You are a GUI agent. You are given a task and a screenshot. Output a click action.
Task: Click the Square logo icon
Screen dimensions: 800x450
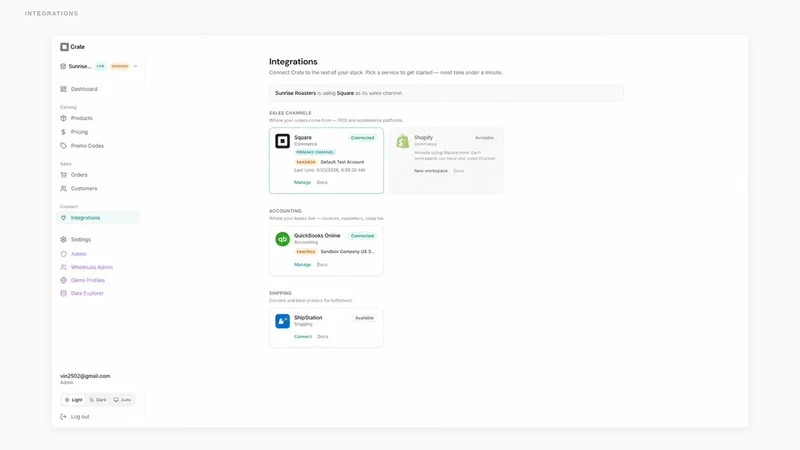[x=282, y=141]
